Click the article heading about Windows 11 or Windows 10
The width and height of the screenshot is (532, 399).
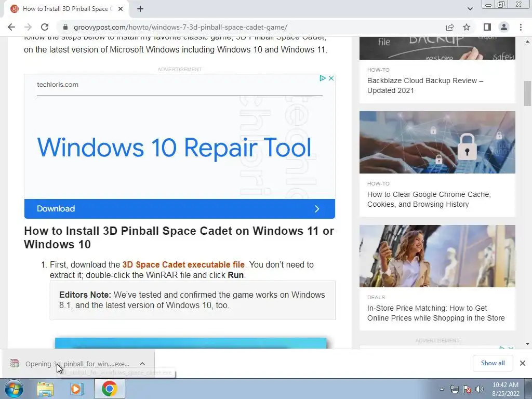(x=179, y=237)
